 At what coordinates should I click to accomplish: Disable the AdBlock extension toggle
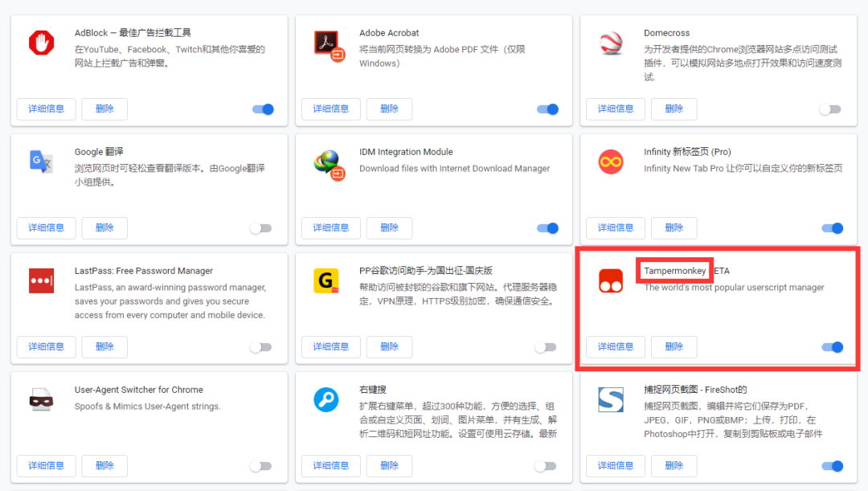pyautogui.click(x=263, y=109)
